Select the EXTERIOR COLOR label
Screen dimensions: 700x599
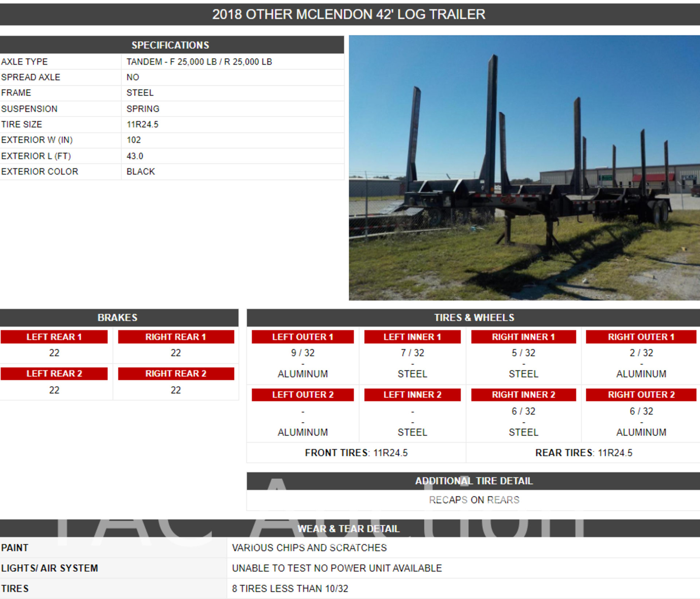[x=40, y=171]
